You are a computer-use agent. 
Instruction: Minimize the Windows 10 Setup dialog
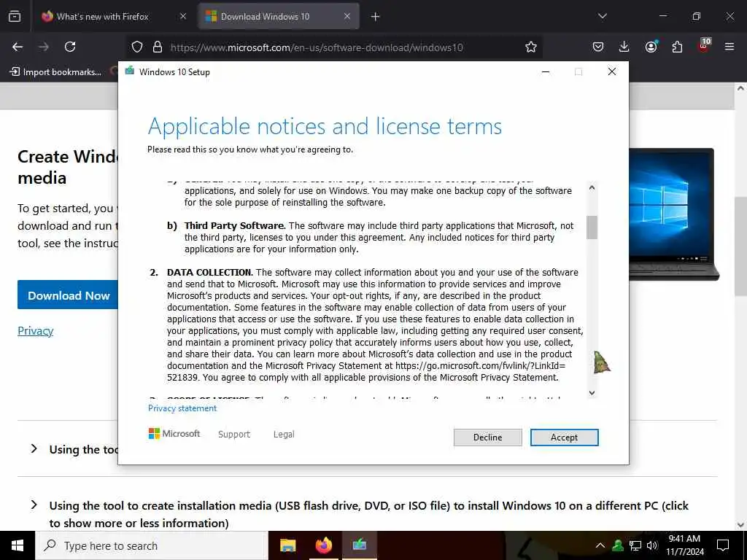[546, 72]
